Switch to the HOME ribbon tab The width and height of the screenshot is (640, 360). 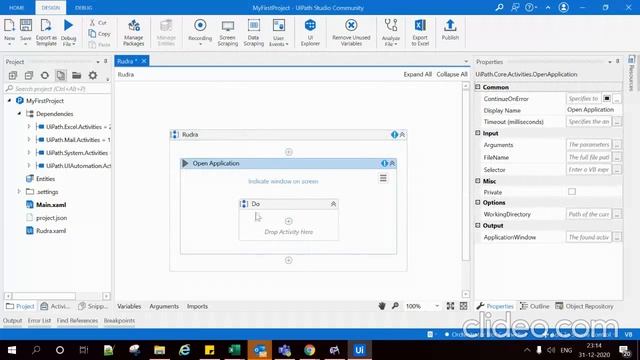16,8
